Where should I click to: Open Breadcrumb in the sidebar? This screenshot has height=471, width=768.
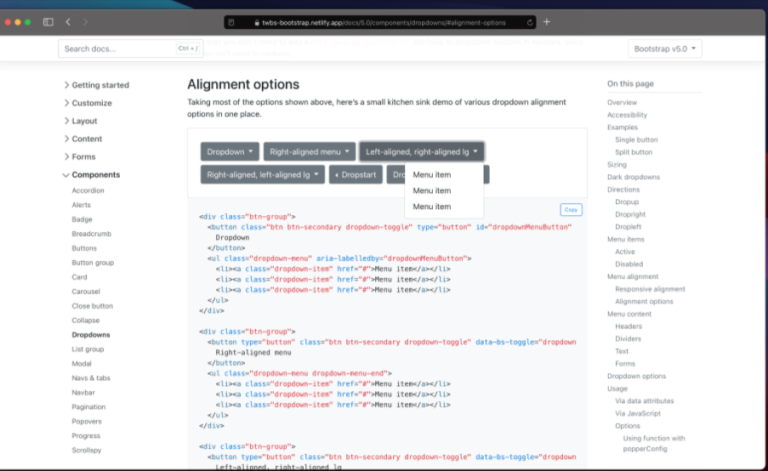coord(91,234)
